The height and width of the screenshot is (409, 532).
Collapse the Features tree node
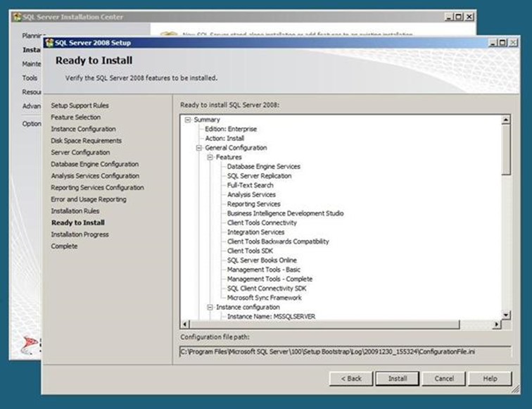(x=210, y=157)
